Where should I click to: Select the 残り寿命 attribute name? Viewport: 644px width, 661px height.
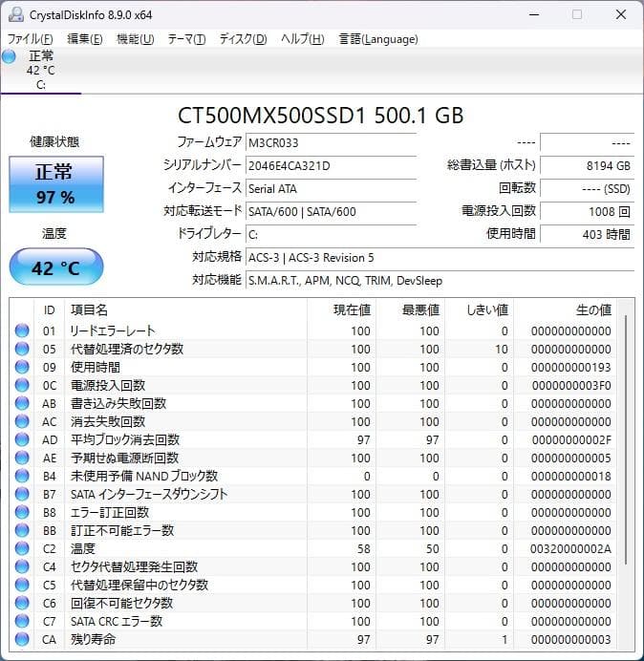pyautogui.click(x=93, y=639)
